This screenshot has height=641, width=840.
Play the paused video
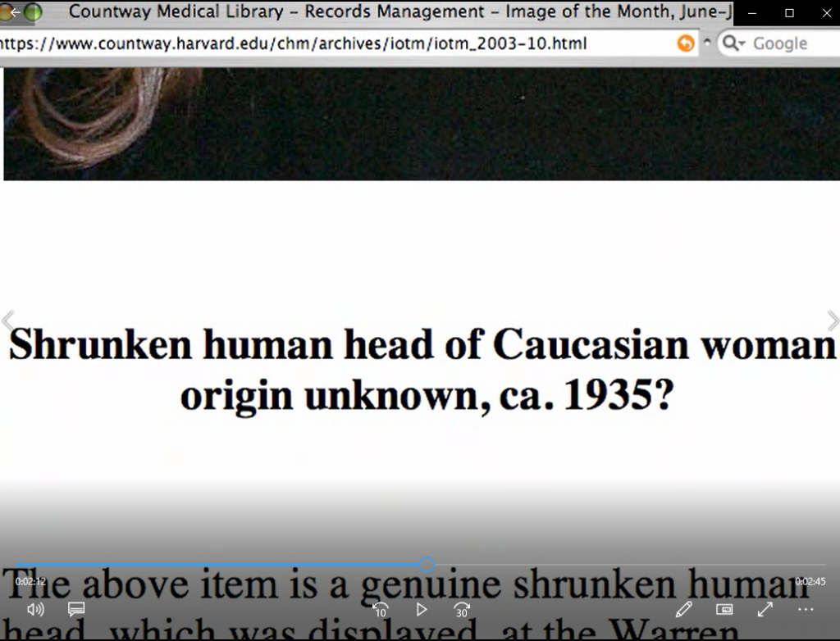point(422,609)
